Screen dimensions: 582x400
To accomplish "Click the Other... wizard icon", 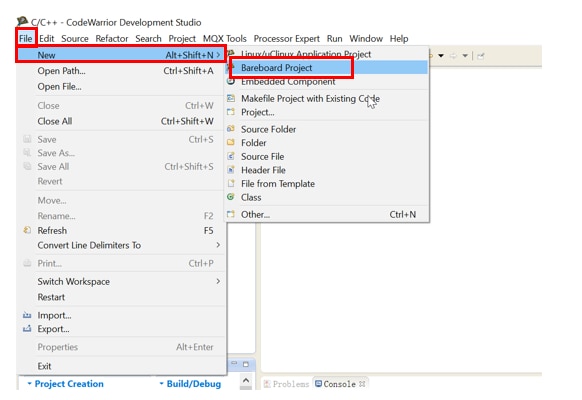I will pos(231,214).
